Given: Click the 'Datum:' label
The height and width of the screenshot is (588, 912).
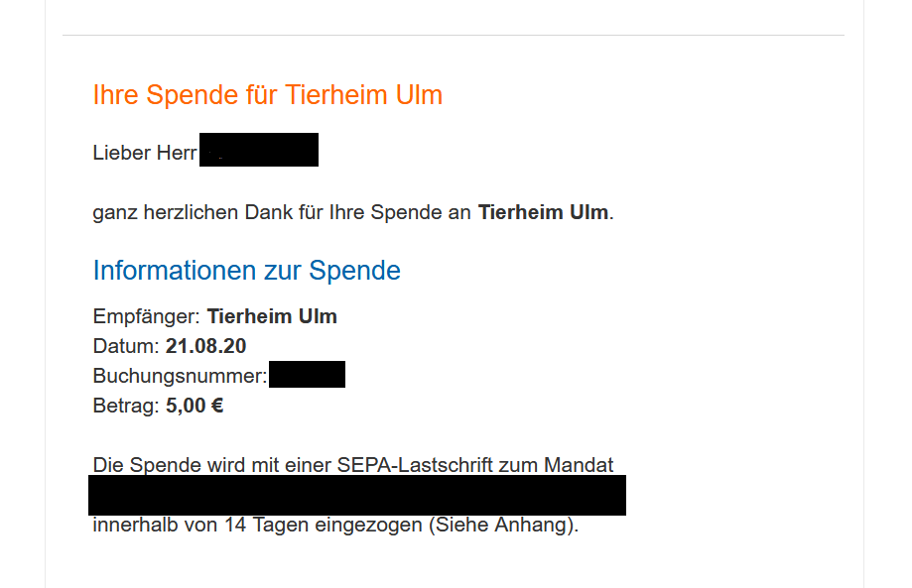Looking at the screenshot, I should click(126, 346).
